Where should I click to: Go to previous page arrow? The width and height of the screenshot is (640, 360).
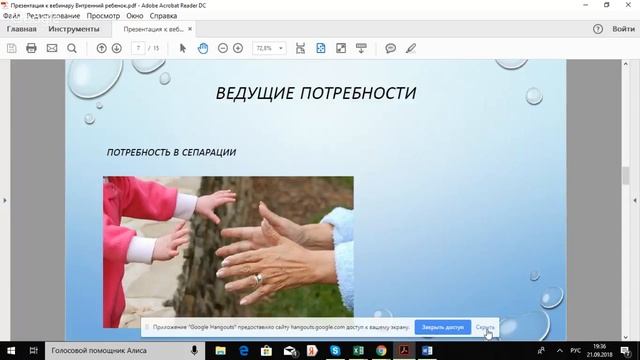[102, 48]
